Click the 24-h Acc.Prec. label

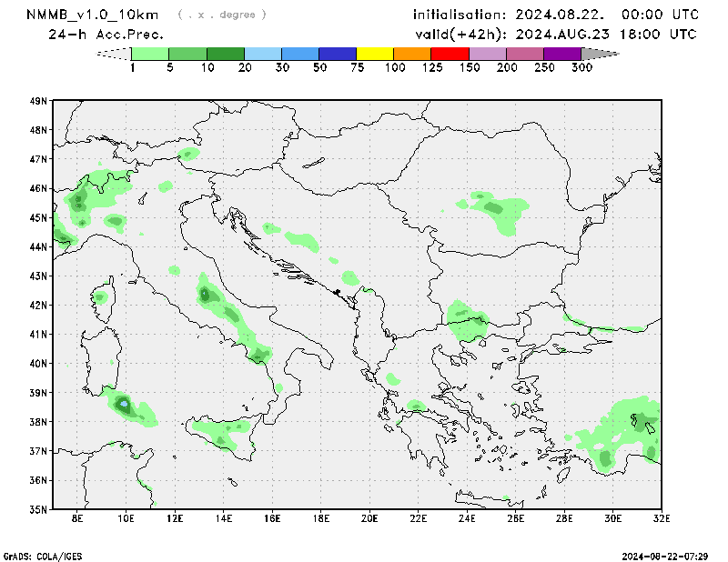[x=106, y=35]
